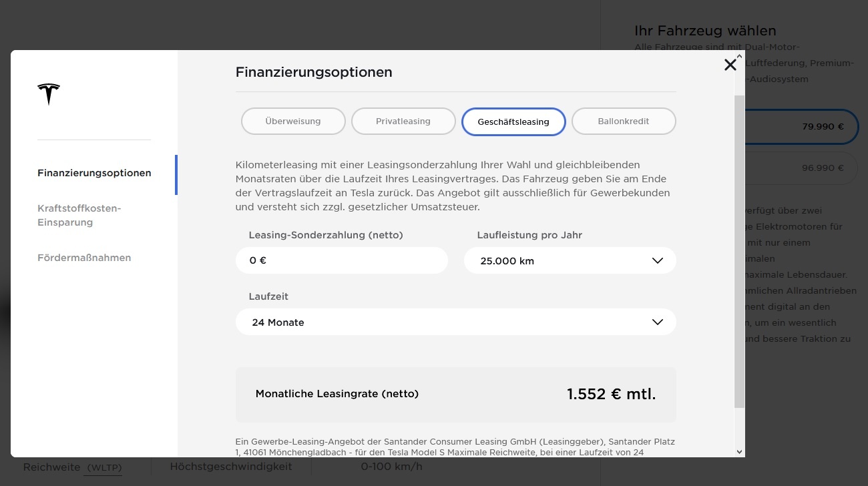Click the chevron arrow of the Laufzeit dropdown
The width and height of the screenshot is (868, 486).
pos(657,322)
